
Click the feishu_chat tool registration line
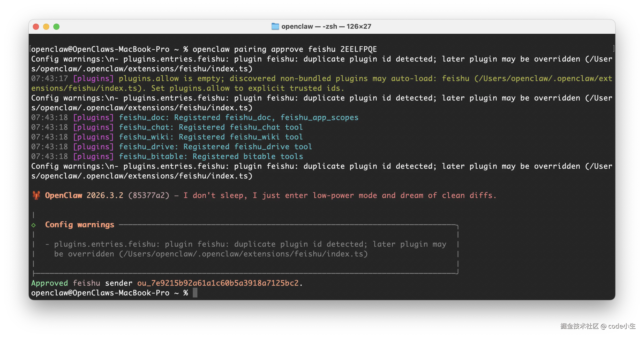[211, 127]
